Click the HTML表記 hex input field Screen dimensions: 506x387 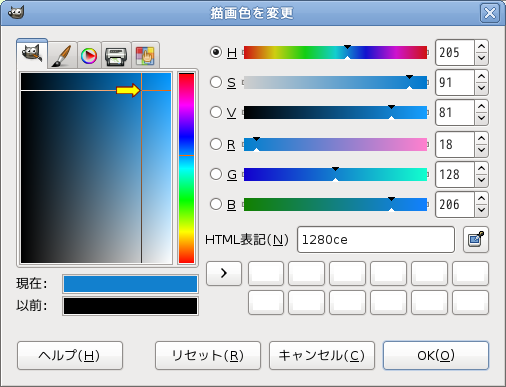[x=376, y=240]
